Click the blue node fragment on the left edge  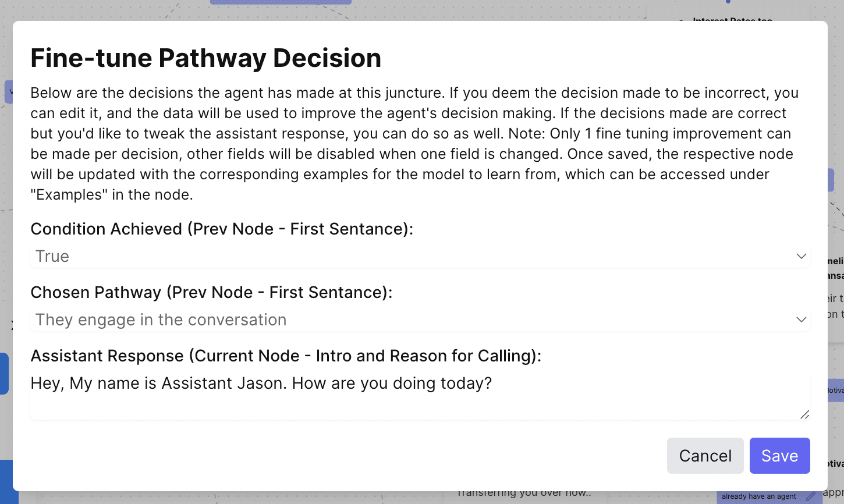coord(4,374)
